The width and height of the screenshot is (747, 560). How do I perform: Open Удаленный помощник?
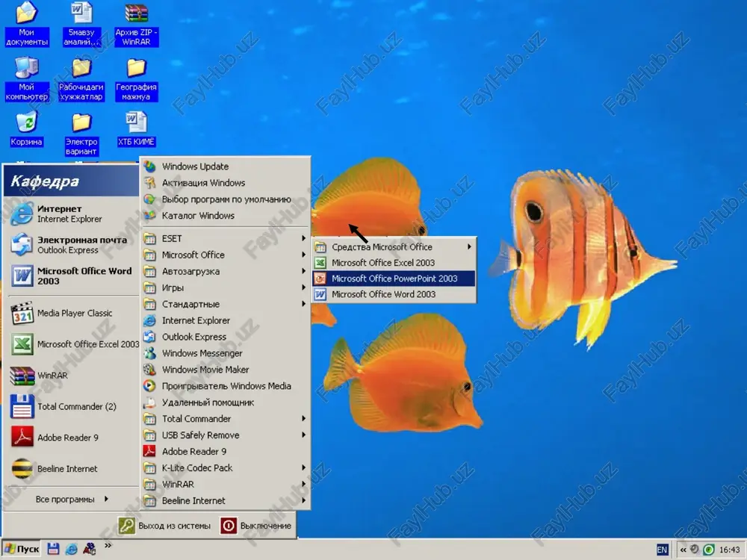coord(225,402)
